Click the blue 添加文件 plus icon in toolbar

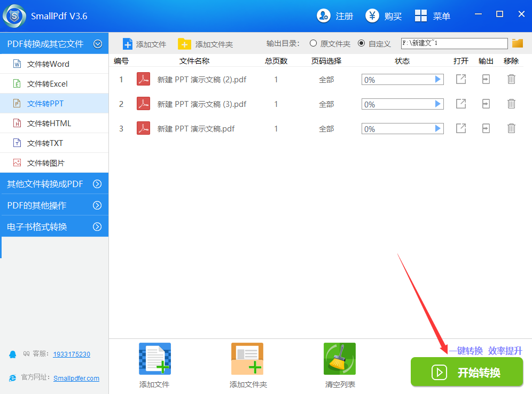click(x=128, y=44)
